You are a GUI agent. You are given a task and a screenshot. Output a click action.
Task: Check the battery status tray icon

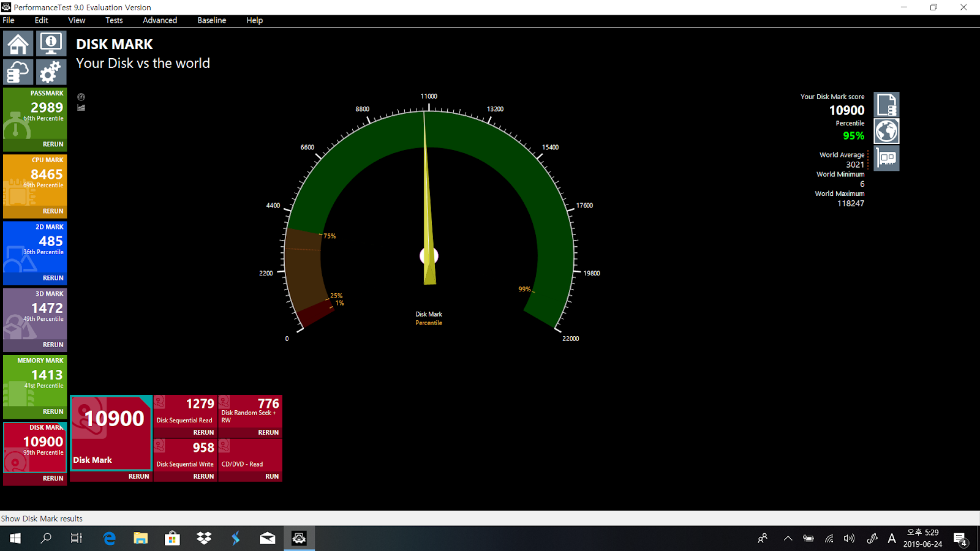pos(809,539)
